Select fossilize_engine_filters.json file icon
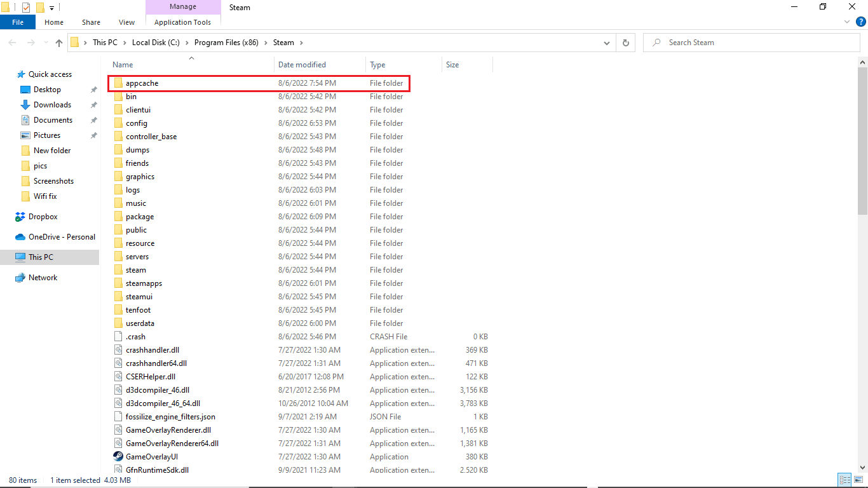Viewport: 868px width, 488px height. tap(118, 417)
